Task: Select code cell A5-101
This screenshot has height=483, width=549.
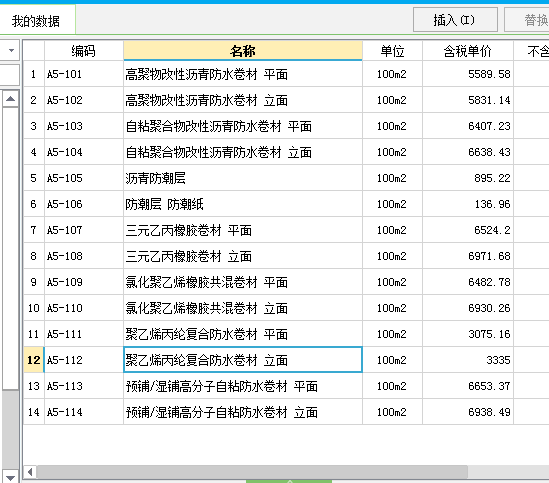Action: pyautogui.click(x=84, y=74)
